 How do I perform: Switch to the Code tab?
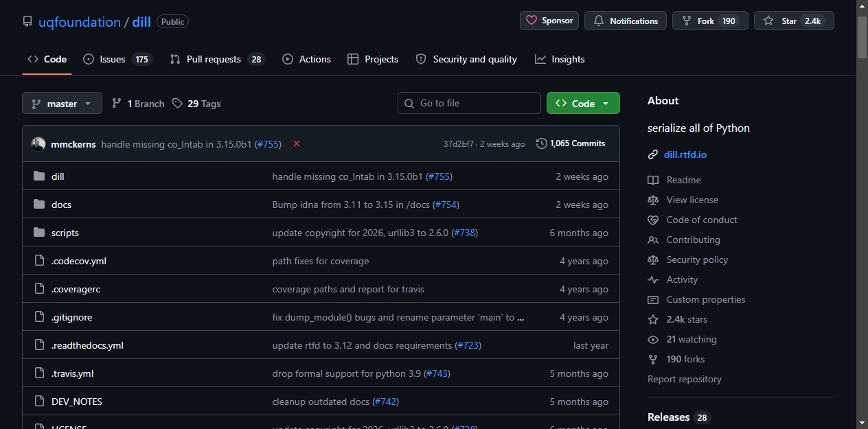(x=47, y=59)
